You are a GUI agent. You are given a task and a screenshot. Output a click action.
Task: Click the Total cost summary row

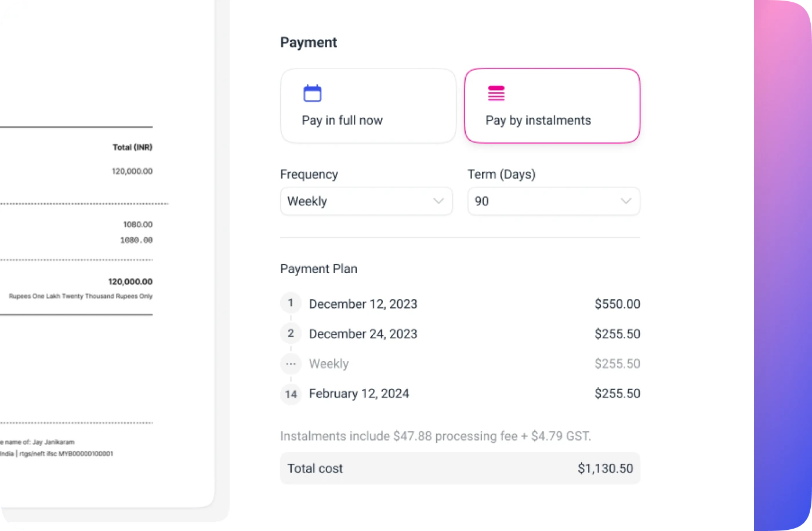(x=460, y=468)
